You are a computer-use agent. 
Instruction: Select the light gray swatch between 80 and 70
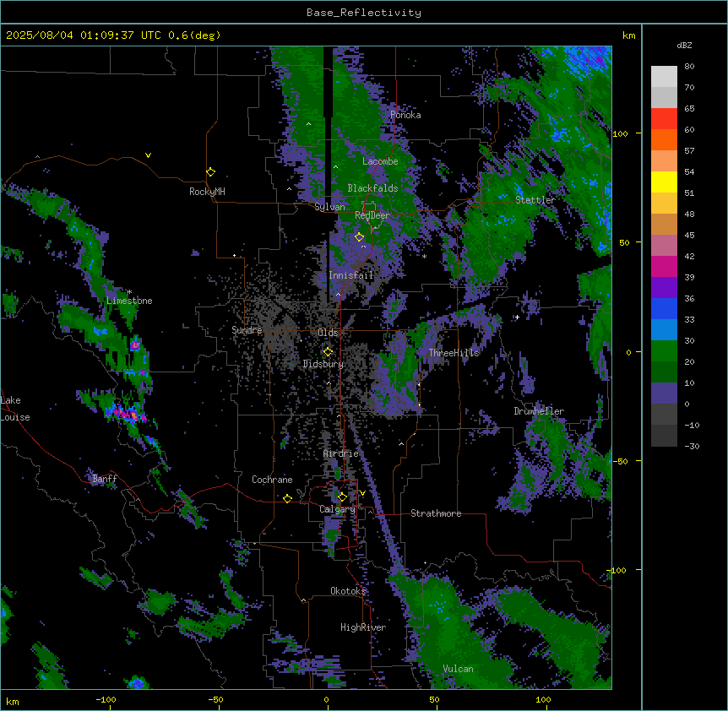click(x=664, y=77)
